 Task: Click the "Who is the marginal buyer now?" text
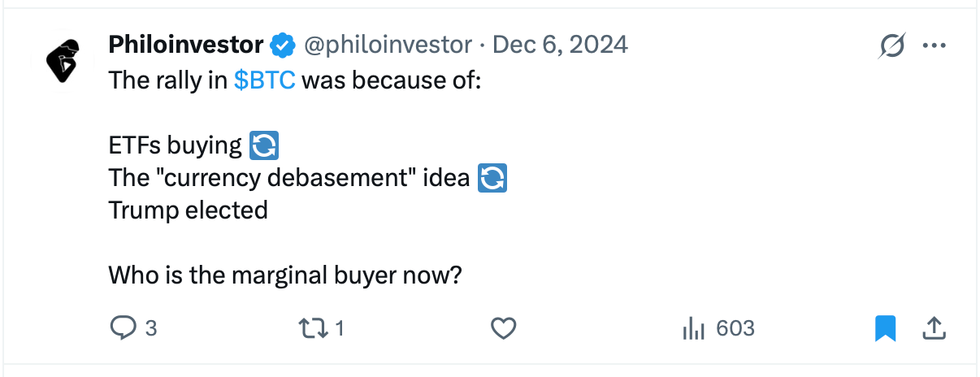click(x=285, y=275)
